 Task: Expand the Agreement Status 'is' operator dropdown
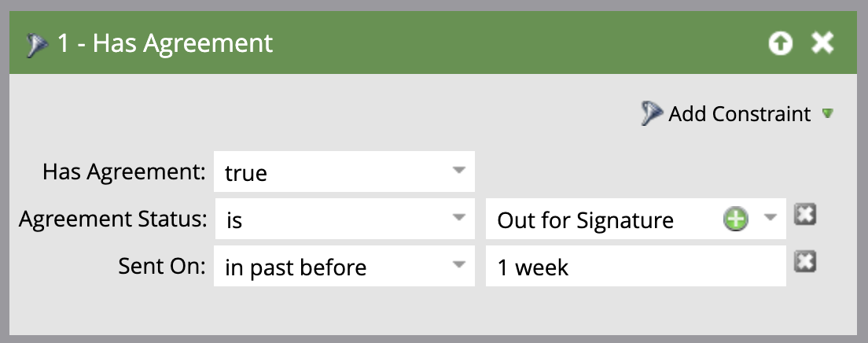coord(344,219)
